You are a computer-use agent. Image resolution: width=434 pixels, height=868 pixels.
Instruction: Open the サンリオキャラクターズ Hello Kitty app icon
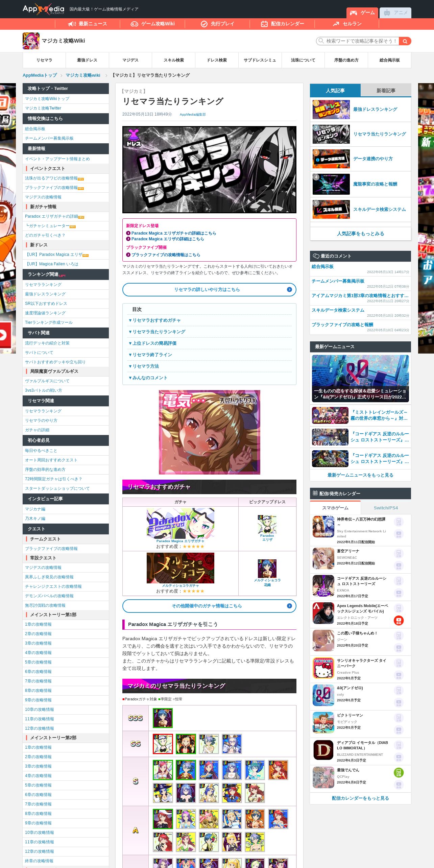tap(323, 668)
